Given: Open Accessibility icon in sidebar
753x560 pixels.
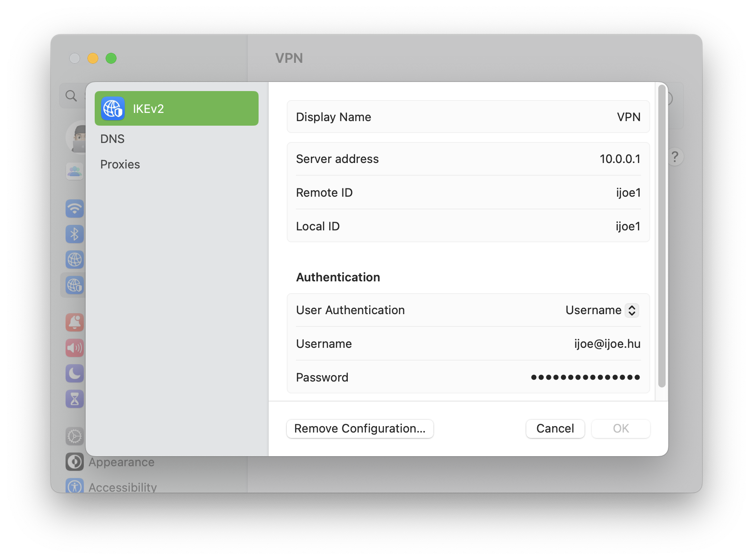Looking at the screenshot, I should (75, 486).
